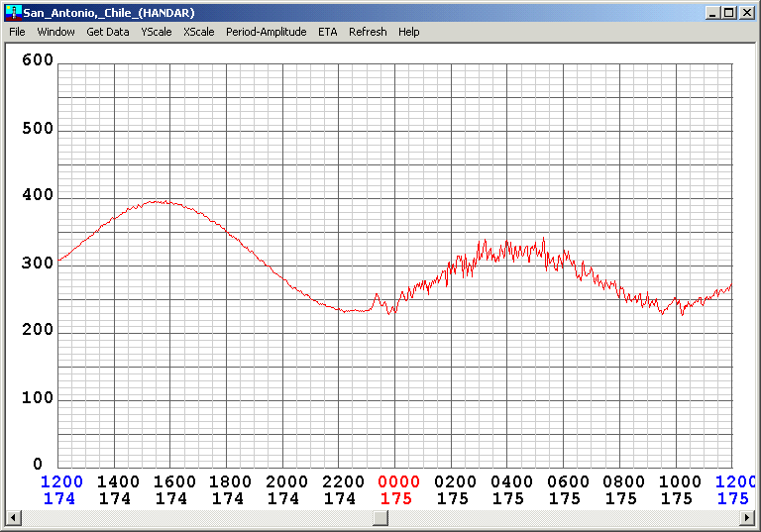Click the horizontal scrollbar thumb

tap(380, 518)
